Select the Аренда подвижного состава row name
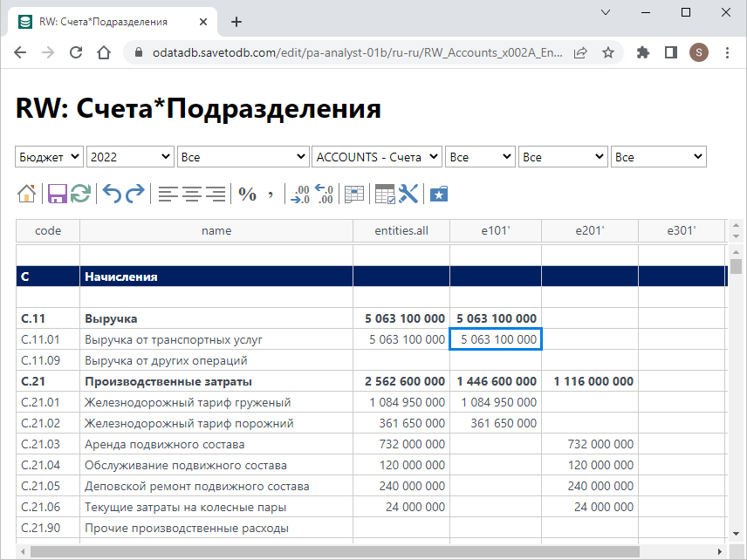The height and width of the screenshot is (560, 747). click(x=164, y=444)
